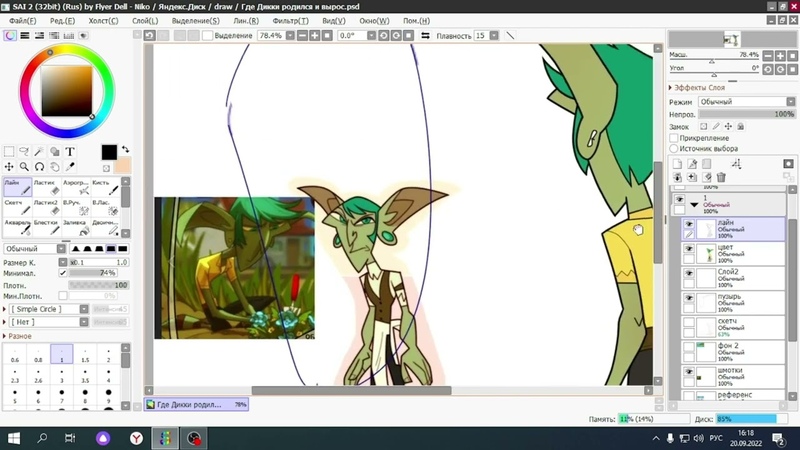The image size is (800, 450).
Task: Select the lasso selection tool
Action: pyautogui.click(x=24, y=152)
